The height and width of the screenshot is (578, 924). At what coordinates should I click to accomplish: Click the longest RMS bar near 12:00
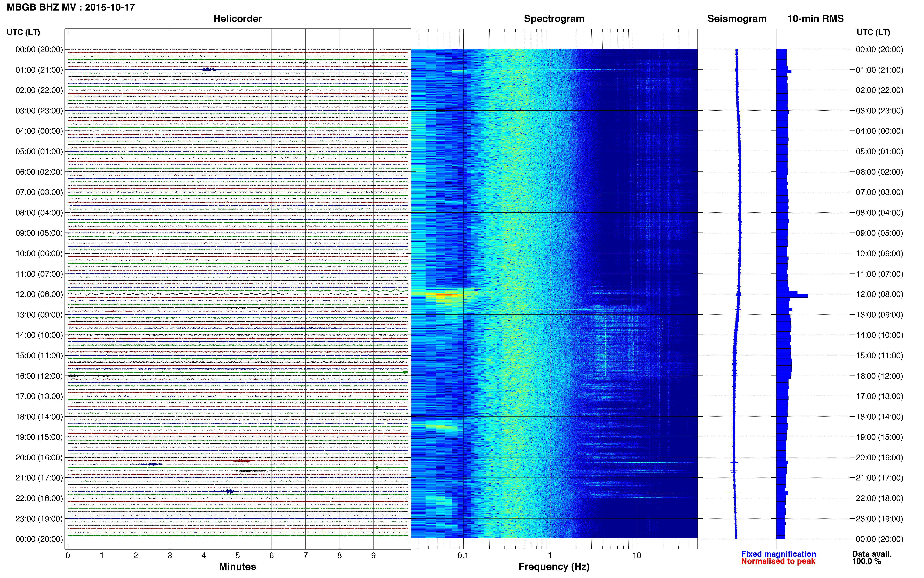tap(792, 296)
